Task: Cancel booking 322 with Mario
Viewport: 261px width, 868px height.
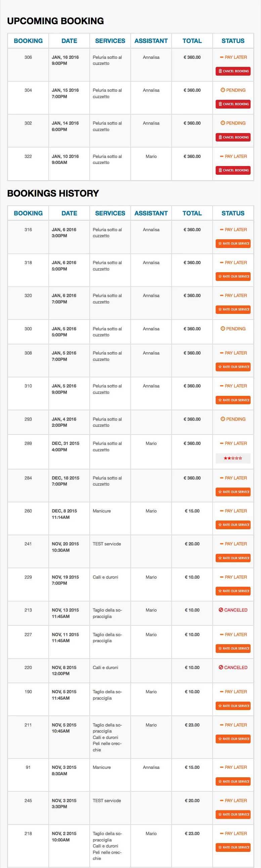Action: [x=233, y=170]
